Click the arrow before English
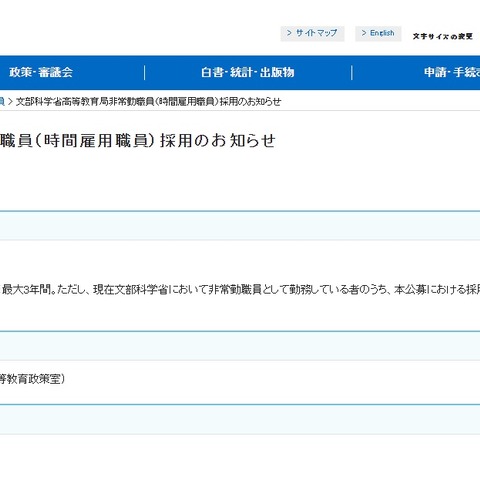The image size is (480, 480). point(364,33)
